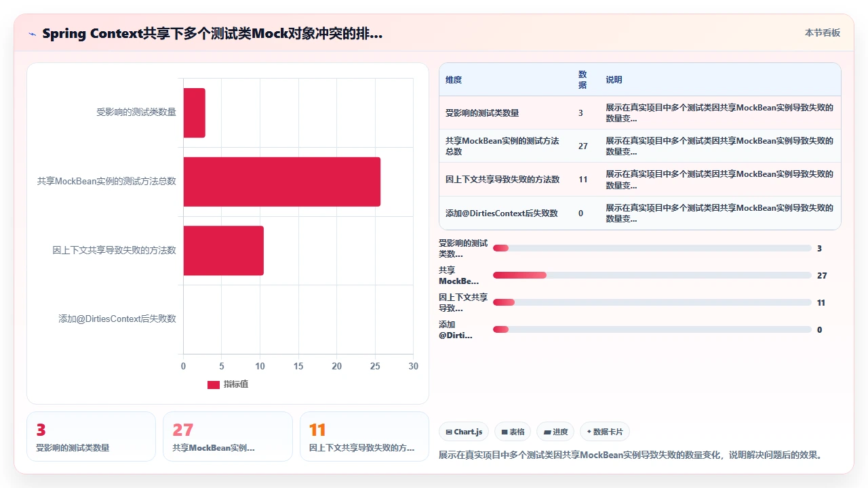Open the data card showing number 27

(228, 436)
